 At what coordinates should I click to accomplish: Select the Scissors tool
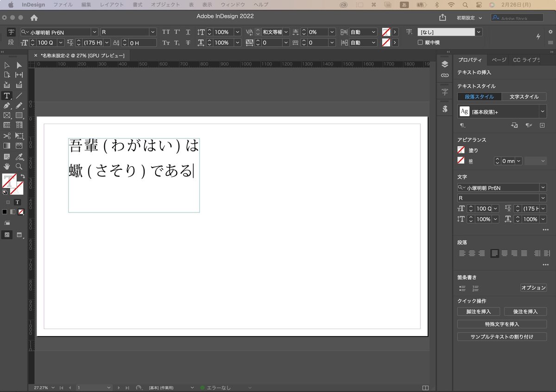coord(6,136)
